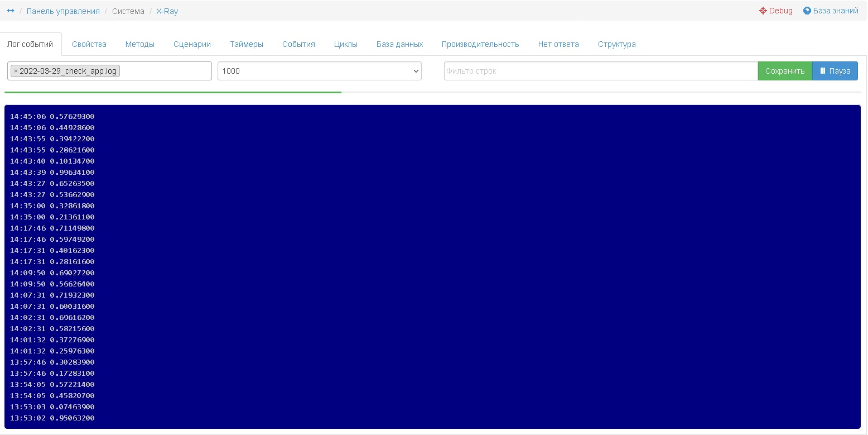Switch to the Свойства tab
The width and height of the screenshot is (868, 435).
tap(89, 44)
